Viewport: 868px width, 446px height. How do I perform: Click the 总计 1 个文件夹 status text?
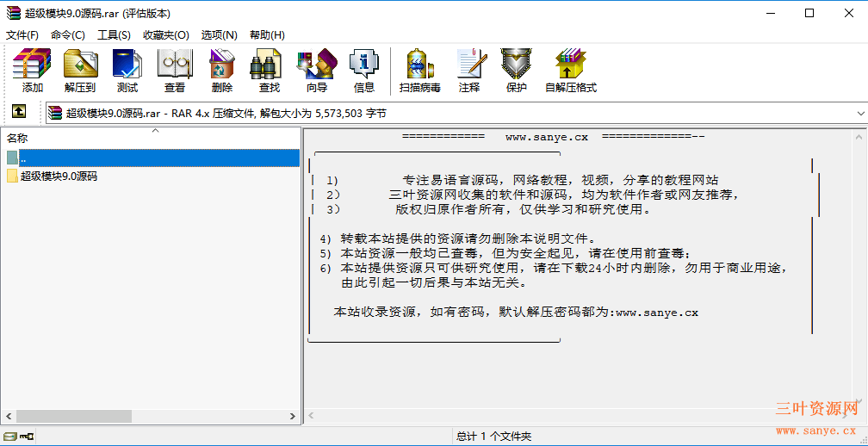point(493,437)
